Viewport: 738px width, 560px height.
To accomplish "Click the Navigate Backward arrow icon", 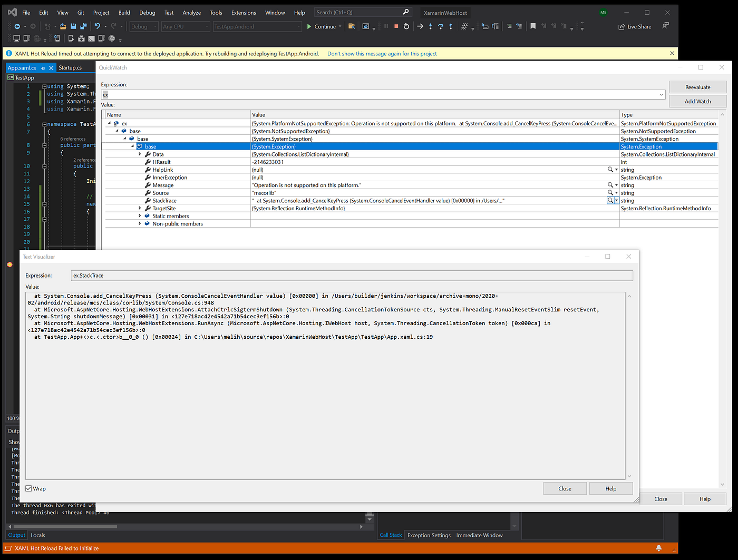I will pos(17,26).
